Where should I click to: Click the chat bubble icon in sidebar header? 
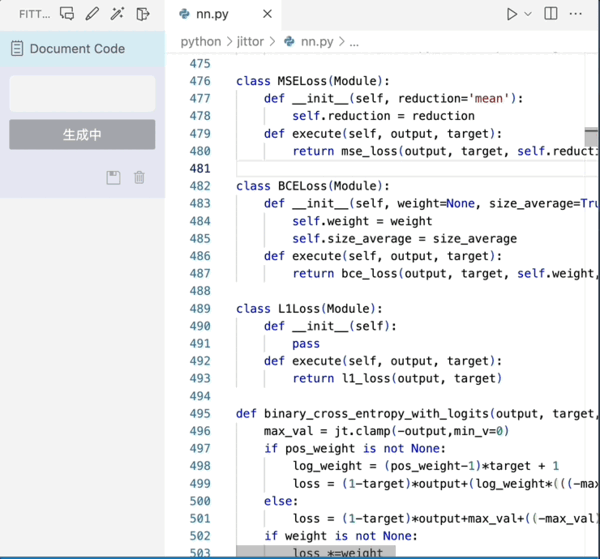[x=67, y=14]
